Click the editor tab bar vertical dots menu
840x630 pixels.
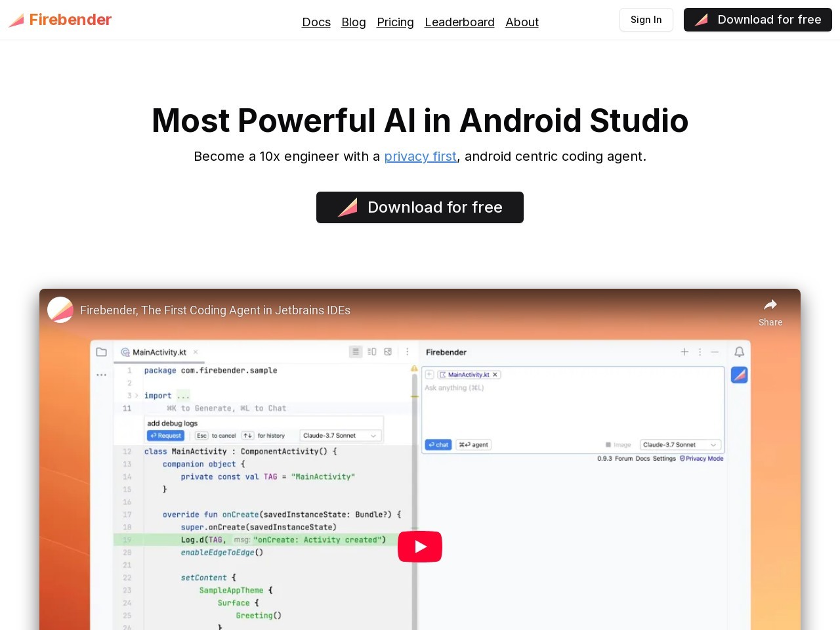coord(407,352)
